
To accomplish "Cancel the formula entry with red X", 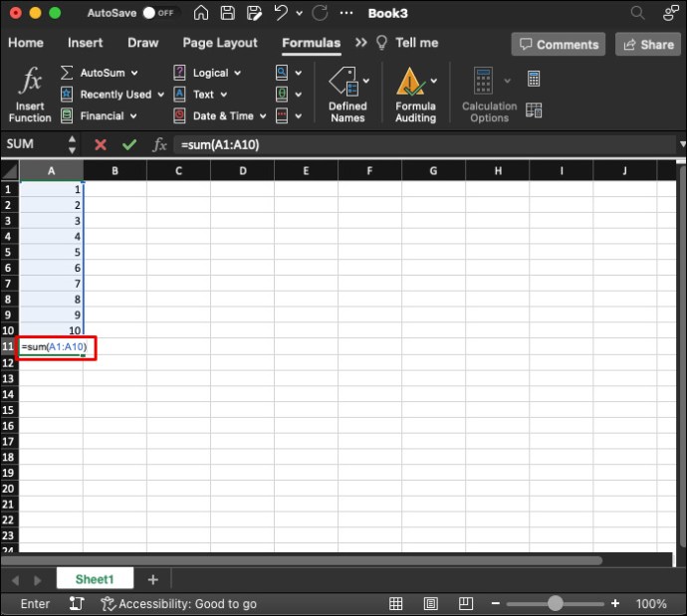I will (101, 144).
